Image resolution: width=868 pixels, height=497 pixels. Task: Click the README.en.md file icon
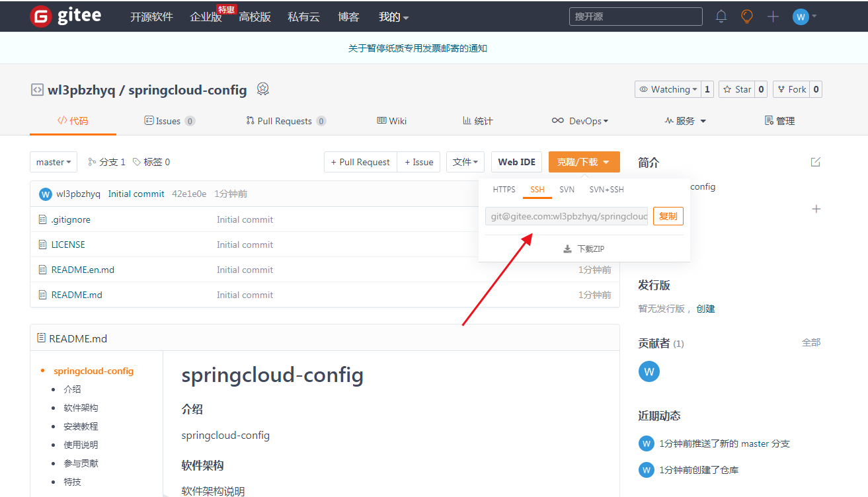click(43, 270)
